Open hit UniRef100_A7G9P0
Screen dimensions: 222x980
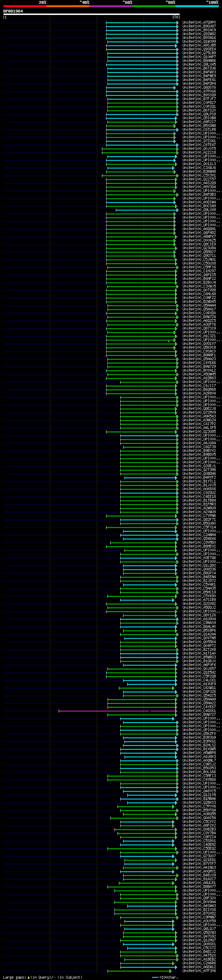pyautogui.click(x=199, y=23)
